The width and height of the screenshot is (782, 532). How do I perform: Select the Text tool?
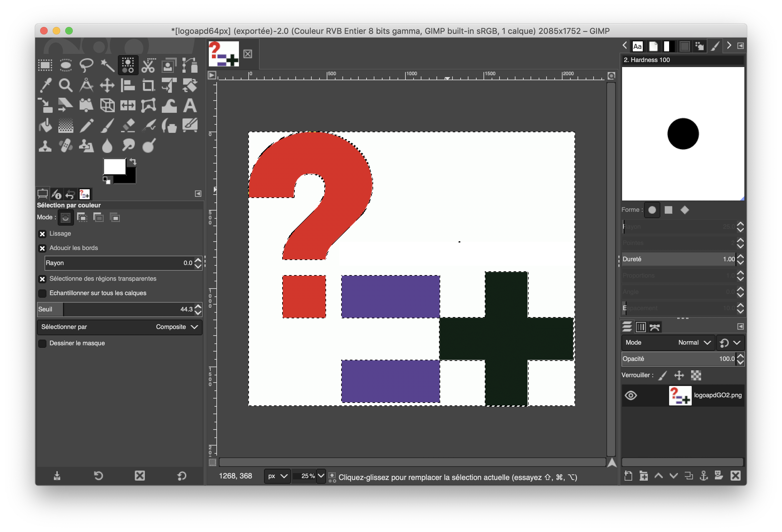[x=190, y=106]
